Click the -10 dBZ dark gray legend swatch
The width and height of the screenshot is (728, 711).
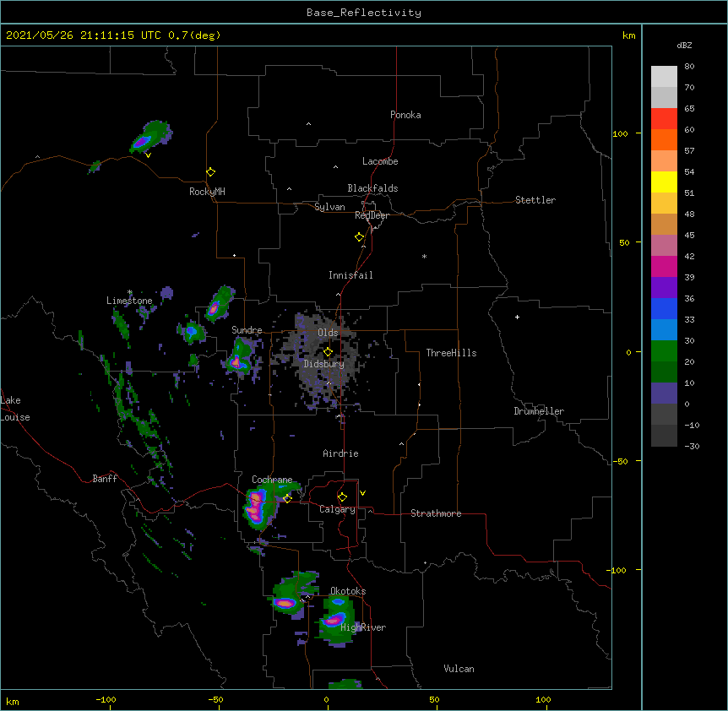pos(664,436)
